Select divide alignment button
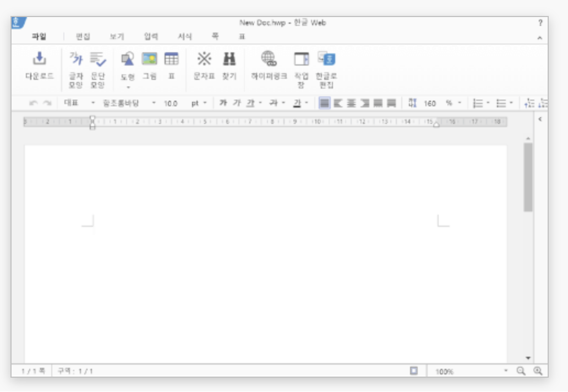Screen dimensions: 568x392 (x=391, y=104)
